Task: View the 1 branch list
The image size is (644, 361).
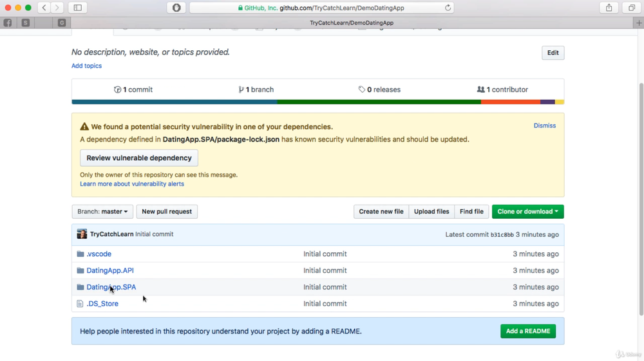Action: pyautogui.click(x=256, y=89)
